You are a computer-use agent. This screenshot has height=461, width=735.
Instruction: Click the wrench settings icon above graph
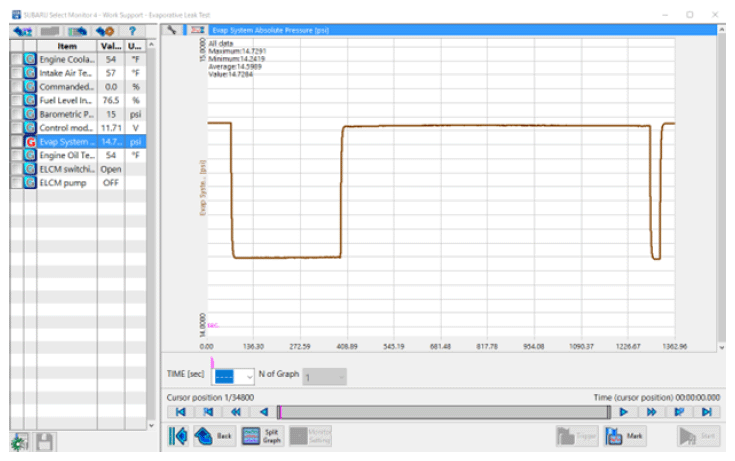(172, 30)
